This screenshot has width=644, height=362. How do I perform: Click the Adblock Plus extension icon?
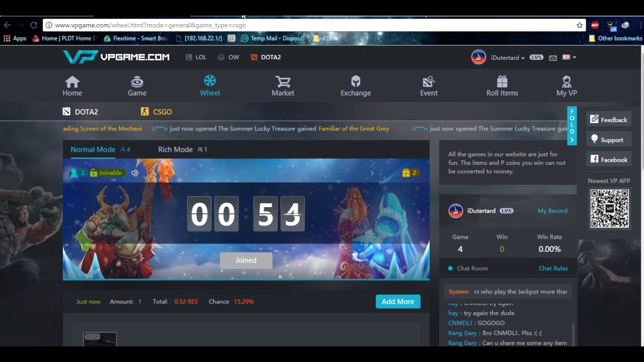click(595, 25)
